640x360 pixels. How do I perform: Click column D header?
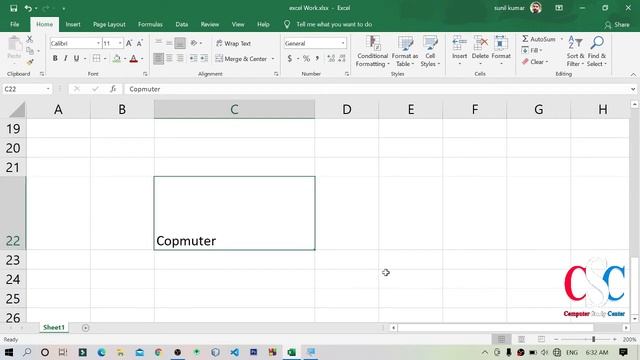pyautogui.click(x=347, y=109)
